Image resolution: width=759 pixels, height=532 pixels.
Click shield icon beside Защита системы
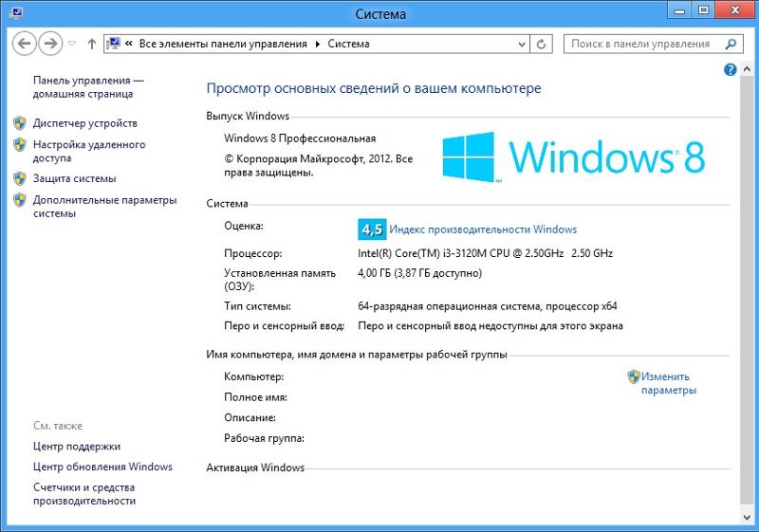point(19,178)
